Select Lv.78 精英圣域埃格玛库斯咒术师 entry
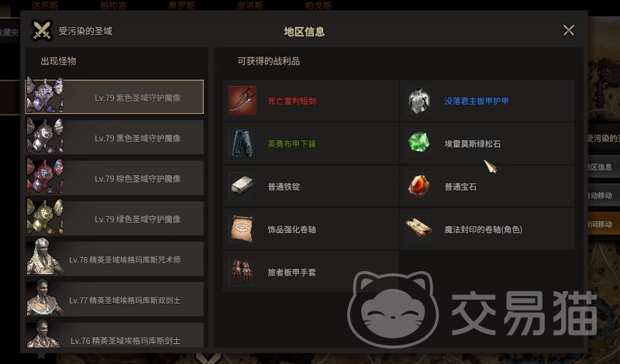This screenshot has height=364, width=620. tap(115, 259)
